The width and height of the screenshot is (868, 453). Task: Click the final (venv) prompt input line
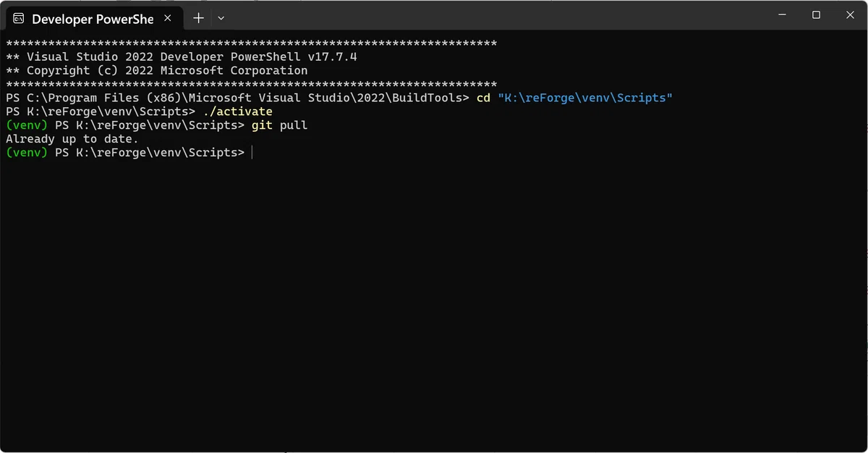(129, 153)
